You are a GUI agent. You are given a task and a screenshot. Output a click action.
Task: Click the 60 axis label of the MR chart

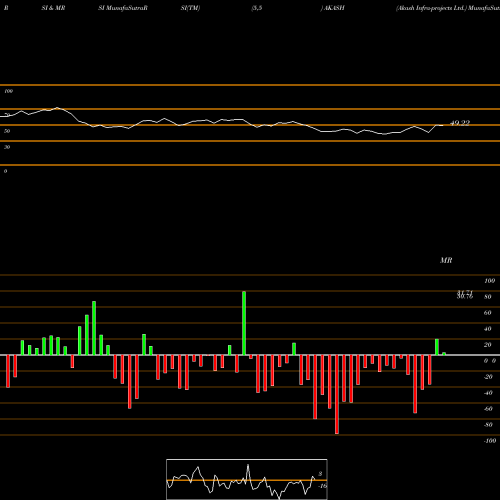(488, 313)
